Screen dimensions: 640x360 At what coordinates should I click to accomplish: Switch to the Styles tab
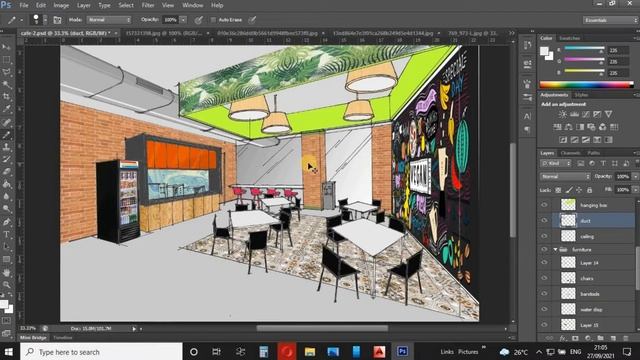tap(581, 95)
